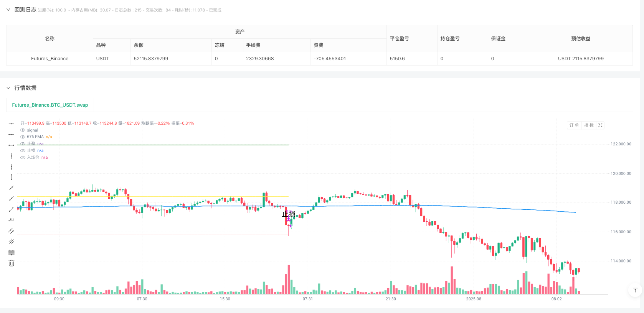Select the horizontal line drawing tool

coord(11,124)
